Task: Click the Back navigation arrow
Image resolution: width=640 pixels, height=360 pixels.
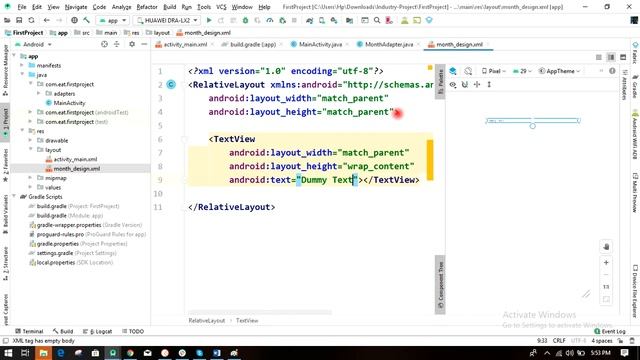Action: 47,20
